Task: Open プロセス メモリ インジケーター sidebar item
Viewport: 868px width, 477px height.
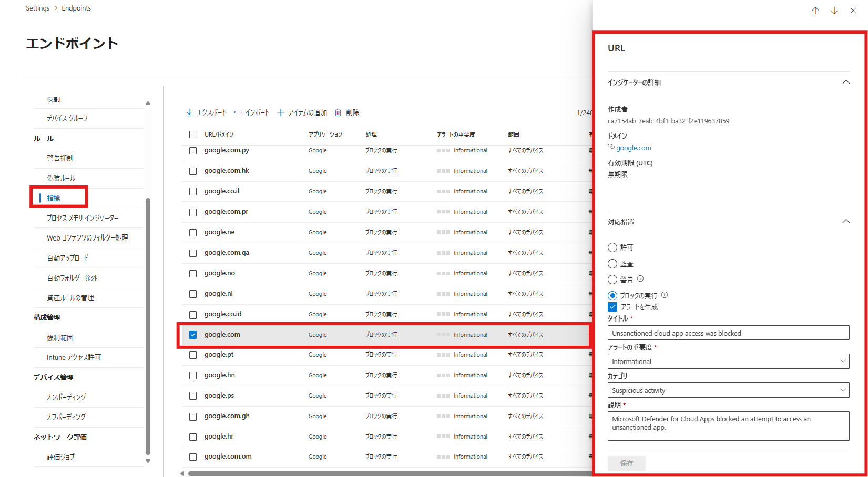Action: pyautogui.click(x=83, y=218)
